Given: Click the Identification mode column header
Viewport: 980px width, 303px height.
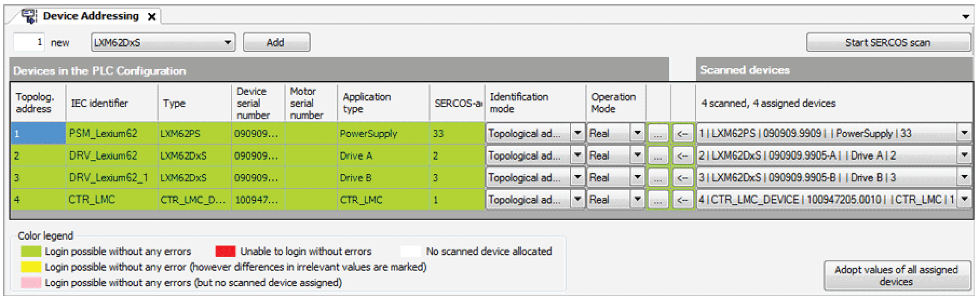Looking at the screenshot, I should 535,103.
